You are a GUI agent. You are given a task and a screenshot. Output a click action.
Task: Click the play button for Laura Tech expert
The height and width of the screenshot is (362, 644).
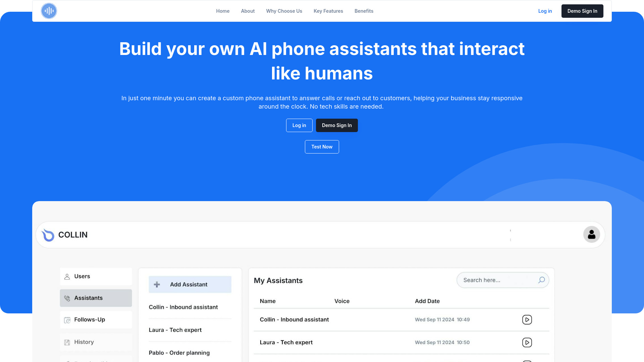click(527, 342)
